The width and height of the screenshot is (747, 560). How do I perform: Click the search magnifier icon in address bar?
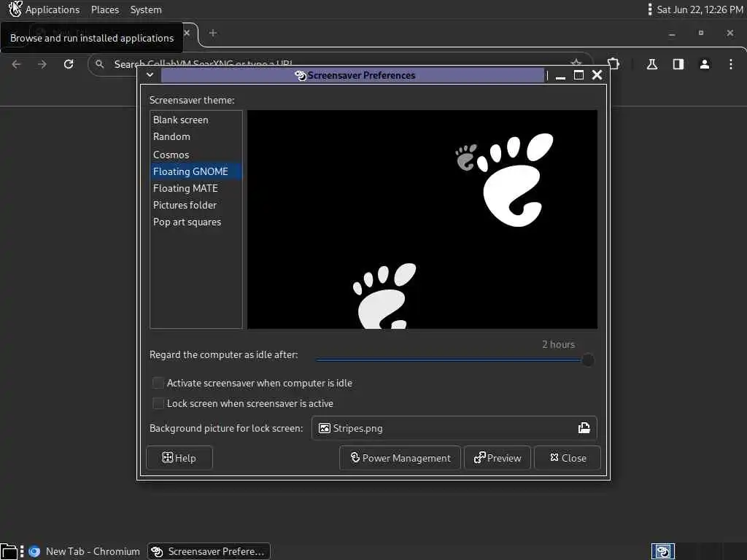coord(99,64)
